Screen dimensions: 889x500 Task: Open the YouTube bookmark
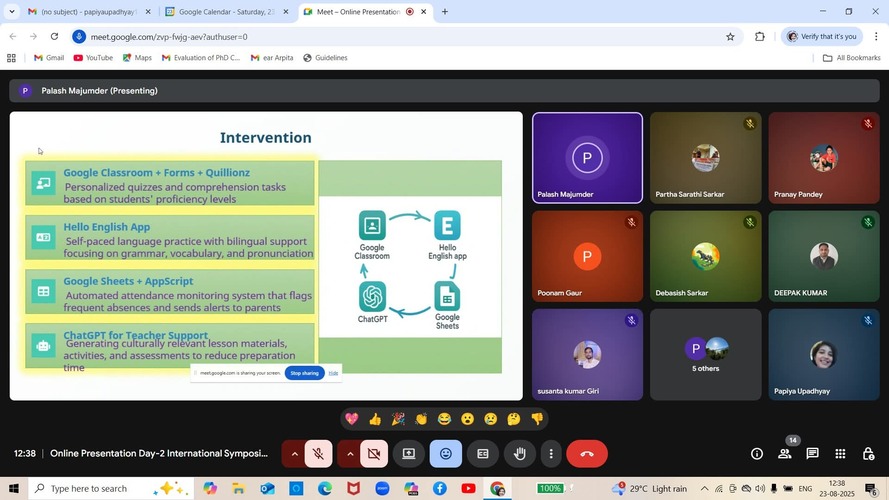coord(93,58)
